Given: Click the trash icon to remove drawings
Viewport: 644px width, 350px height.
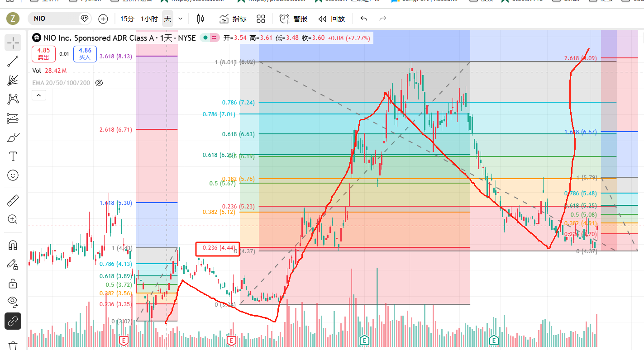Looking at the screenshot, I should [13, 345].
